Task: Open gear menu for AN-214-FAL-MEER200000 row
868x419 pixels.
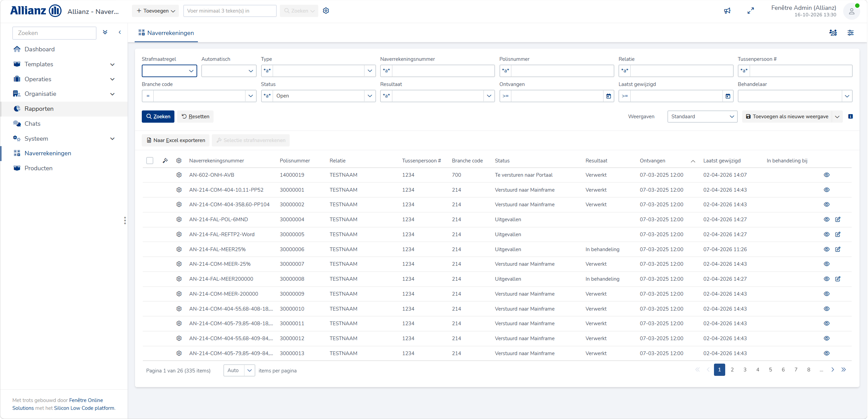Action: tap(179, 279)
